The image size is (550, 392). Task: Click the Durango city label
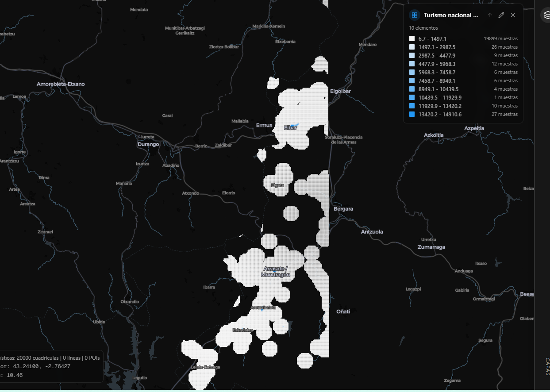(x=148, y=144)
